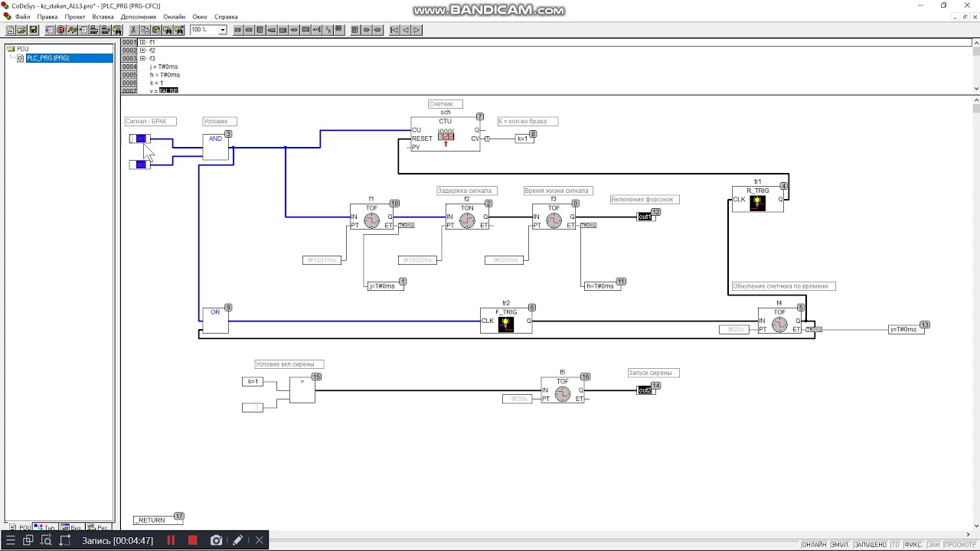The width and height of the screenshot is (980, 551).
Task: Click the F_TRIG block tr2
Action: (x=506, y=320)
